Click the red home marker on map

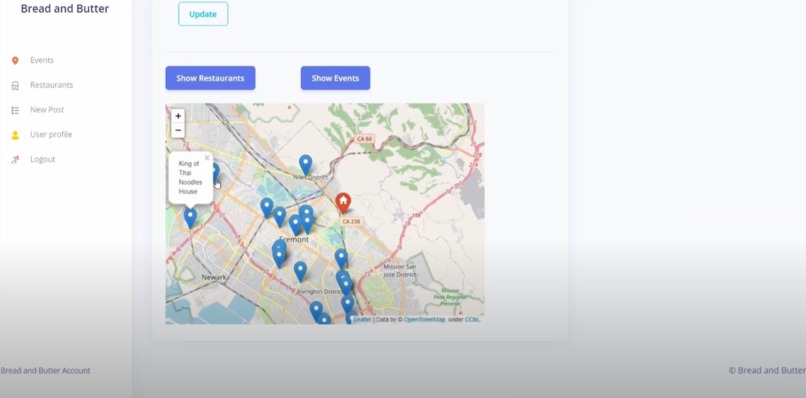click(x=343, y=203)
